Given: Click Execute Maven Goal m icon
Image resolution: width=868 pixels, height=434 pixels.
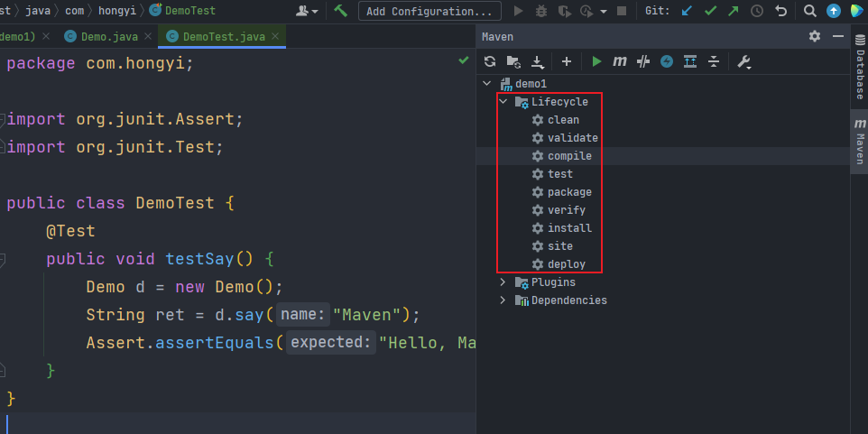Looking at the screenshot, I should click(620, 61).
